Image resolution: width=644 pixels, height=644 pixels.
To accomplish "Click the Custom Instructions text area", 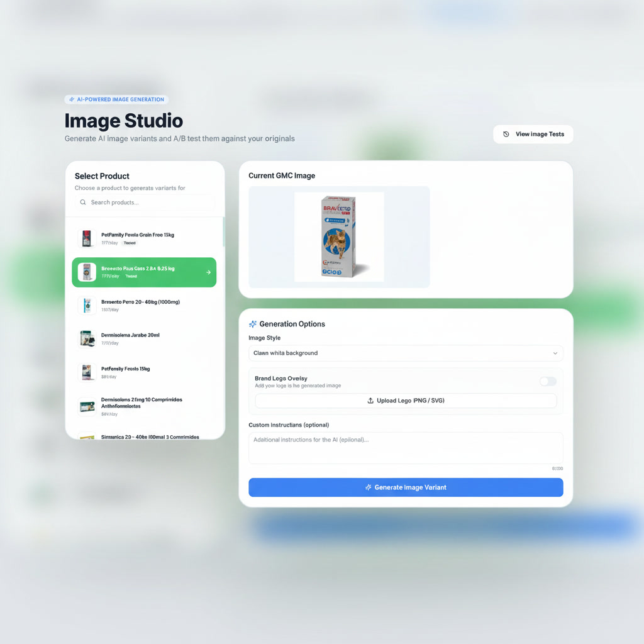I will tap(406, 448).
